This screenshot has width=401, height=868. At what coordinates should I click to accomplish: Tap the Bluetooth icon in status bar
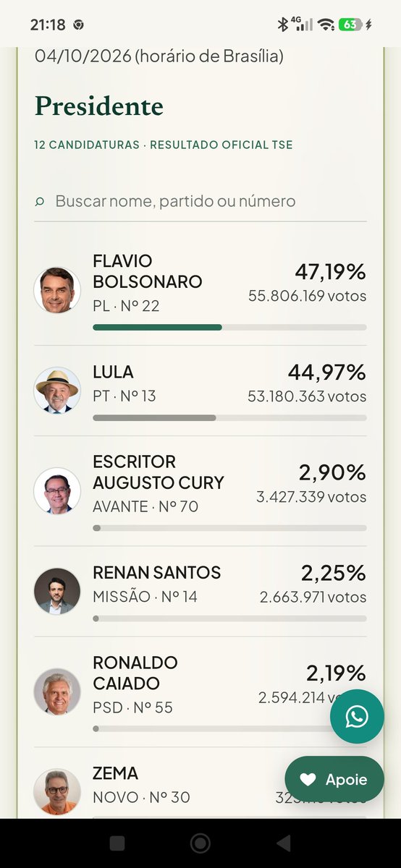283,25
